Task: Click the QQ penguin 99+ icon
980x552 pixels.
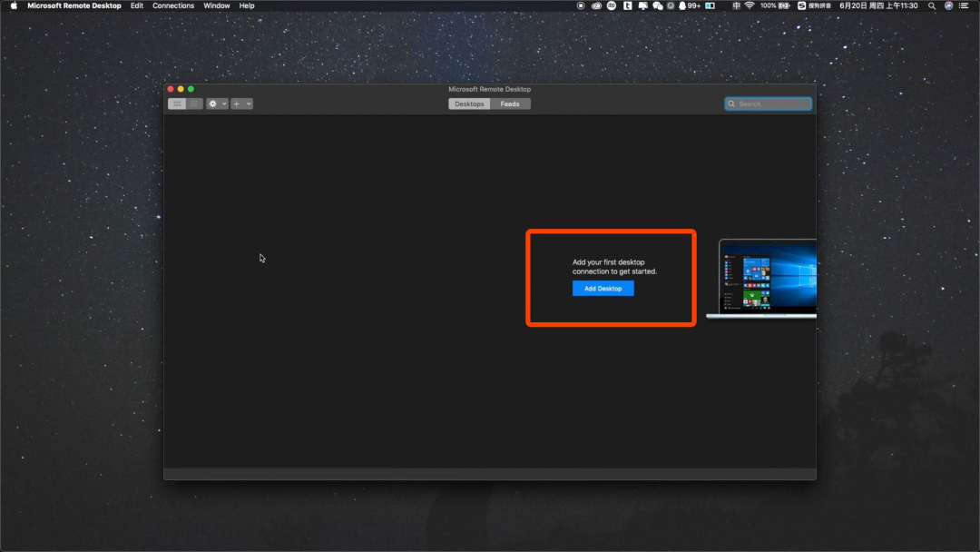Action: (x=690, y=5)
